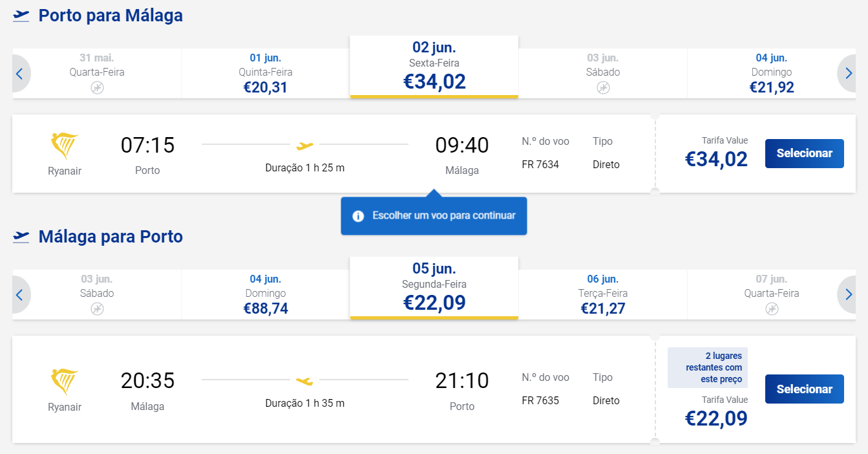Image resolution: width=868 pixels, height=454 pixels.
Task: Show earlier outbound dates with the left arrow
Action: pyautogui.click(x=20, y=74)
